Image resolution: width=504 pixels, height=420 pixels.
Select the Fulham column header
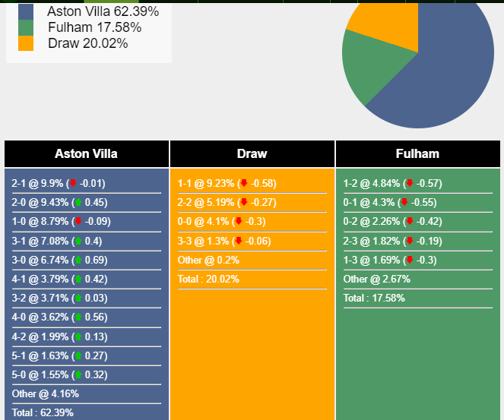click(x=418, y=154)
